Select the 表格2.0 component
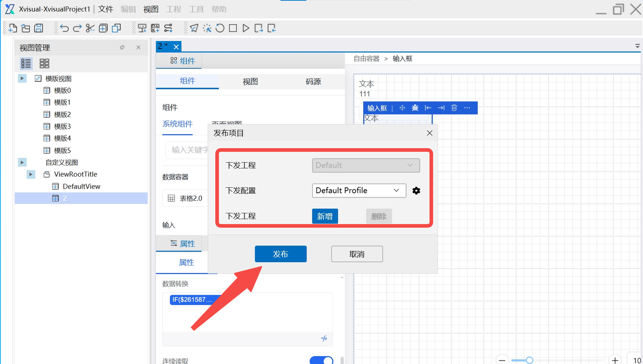Screen dimensions: 643x364 tap(185, 198)
